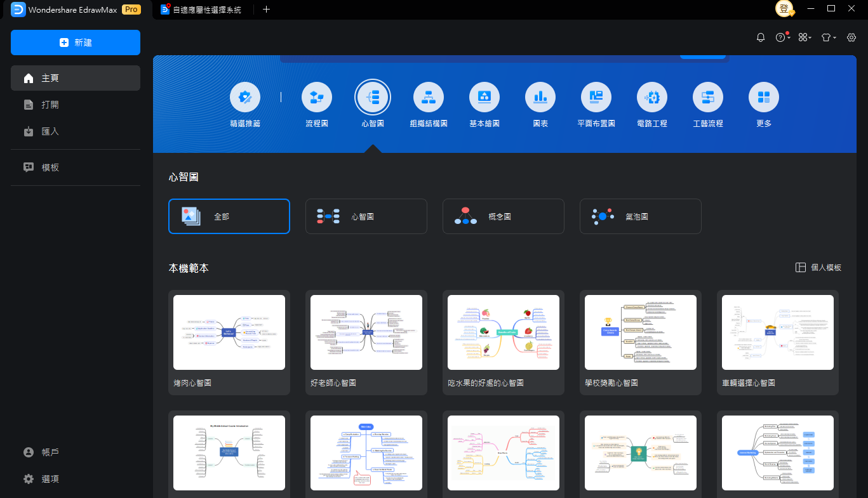
Task: Expand the shirt theme dropdown
Action: 828,37
